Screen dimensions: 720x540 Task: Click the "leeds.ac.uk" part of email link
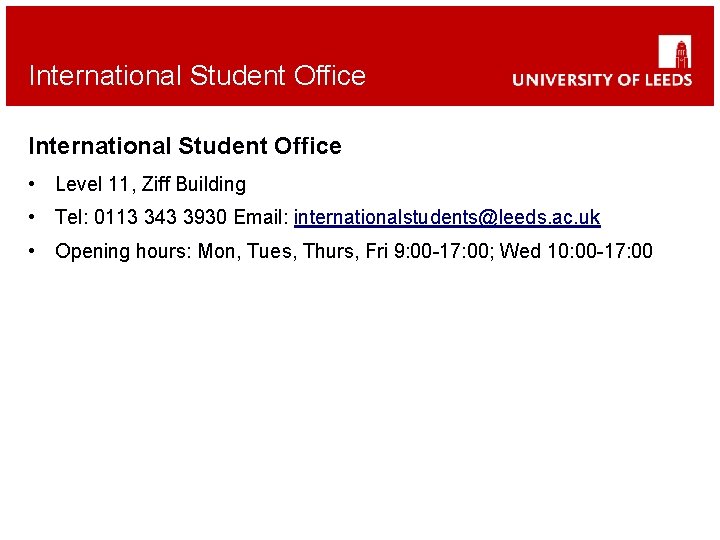pos(550,217)
